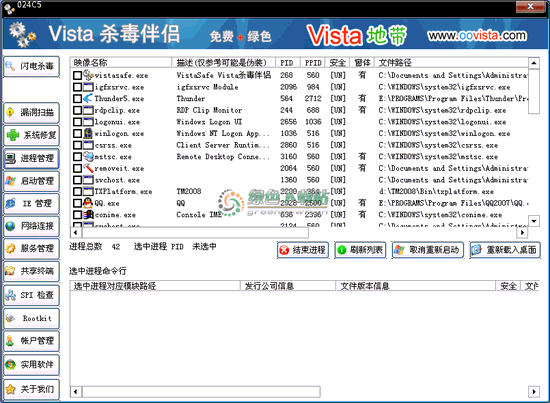Click the 服务管理 service icon
Screen dimensions: 550x403
[x=11, y=248]
